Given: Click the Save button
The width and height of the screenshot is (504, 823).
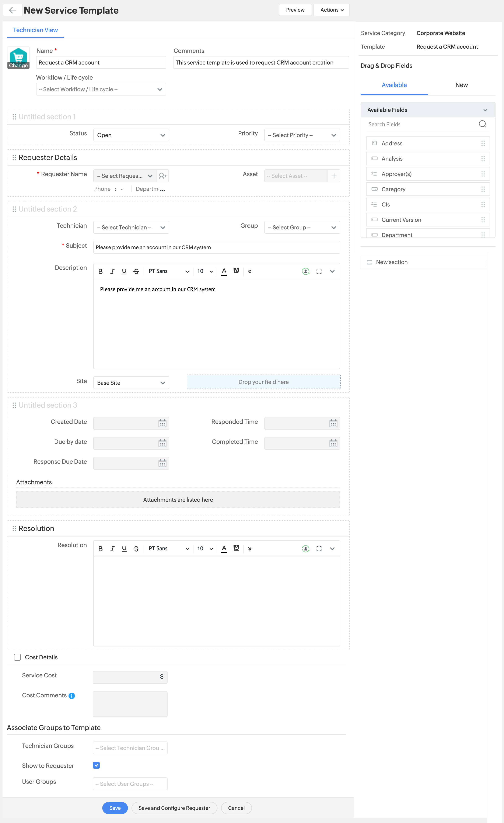Looking at the screenshot, I should (115, 808).
